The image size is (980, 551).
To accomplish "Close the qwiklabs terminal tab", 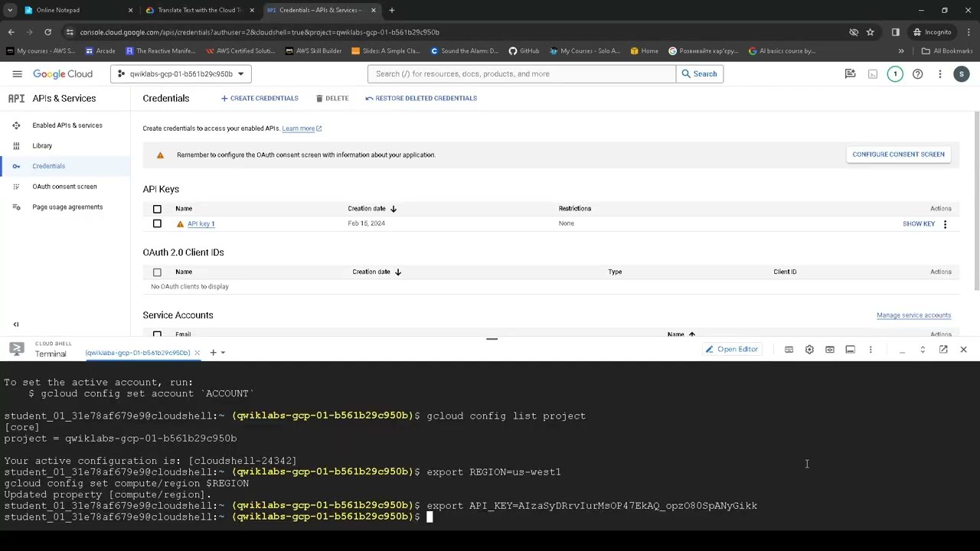I will tap(197, 353).
